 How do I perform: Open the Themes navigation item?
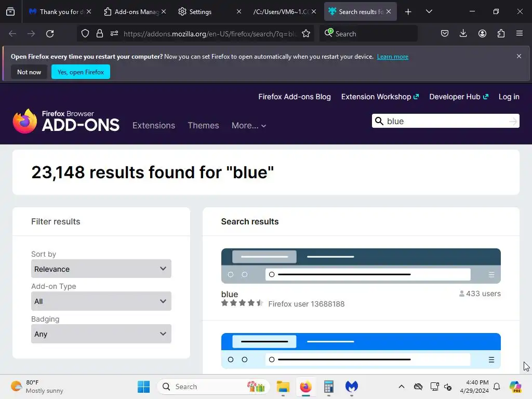click(x=203, y=126)
